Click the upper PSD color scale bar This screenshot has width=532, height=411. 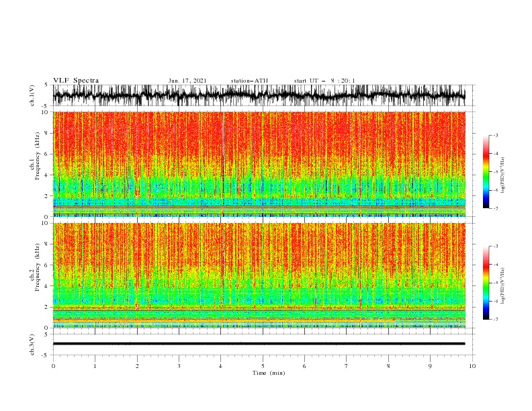(x=486, y=172)
